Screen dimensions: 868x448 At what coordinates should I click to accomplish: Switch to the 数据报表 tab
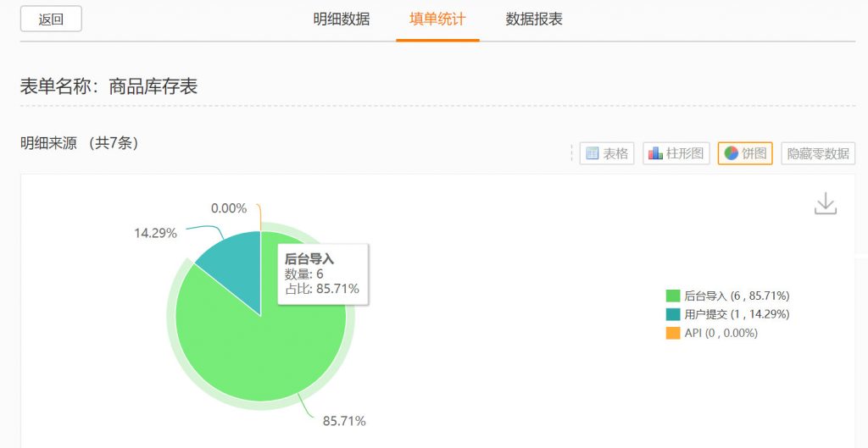534,19
